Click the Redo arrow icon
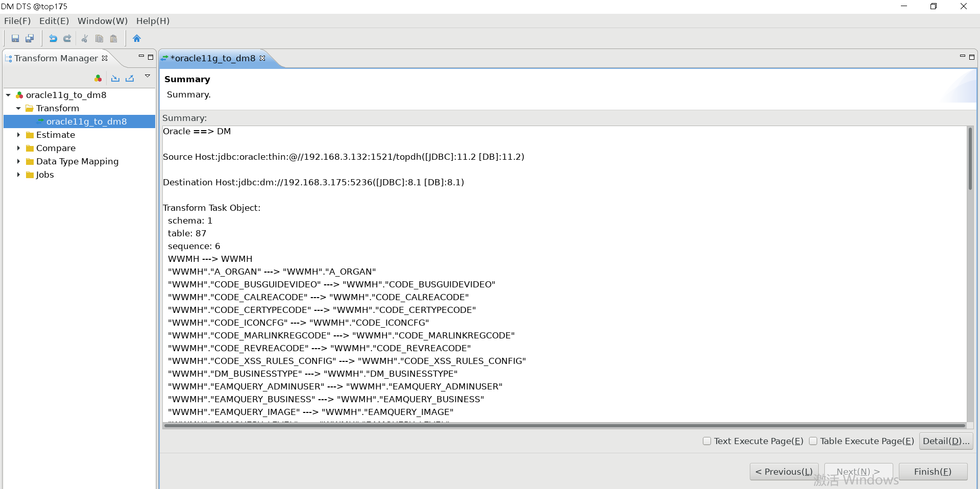Screen dimensions: 980x489 tap(67, 38)
